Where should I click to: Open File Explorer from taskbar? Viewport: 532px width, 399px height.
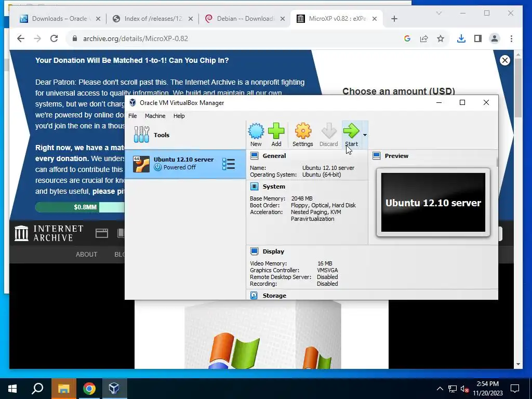coord(63,389)
